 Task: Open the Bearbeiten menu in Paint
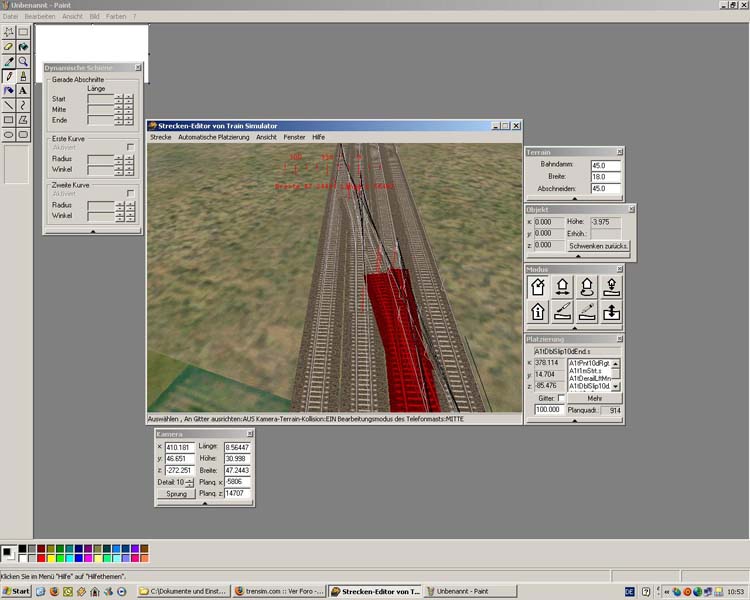coord(40,17)
